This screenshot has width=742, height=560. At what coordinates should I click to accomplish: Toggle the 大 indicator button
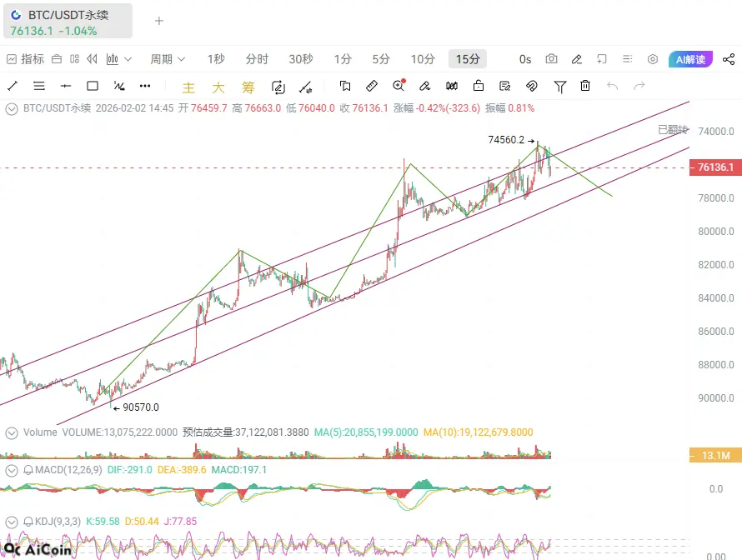[x=218, y=87]
